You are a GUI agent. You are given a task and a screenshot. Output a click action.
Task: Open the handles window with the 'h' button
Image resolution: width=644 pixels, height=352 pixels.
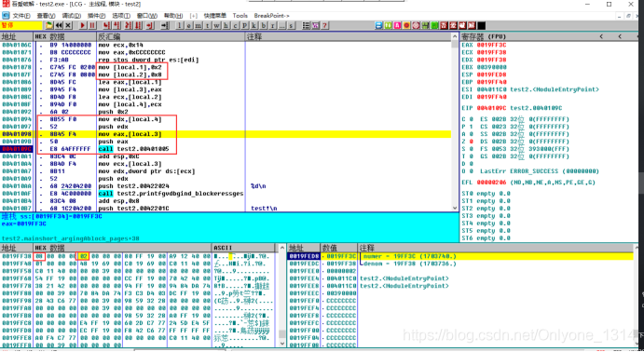(226, 25)
